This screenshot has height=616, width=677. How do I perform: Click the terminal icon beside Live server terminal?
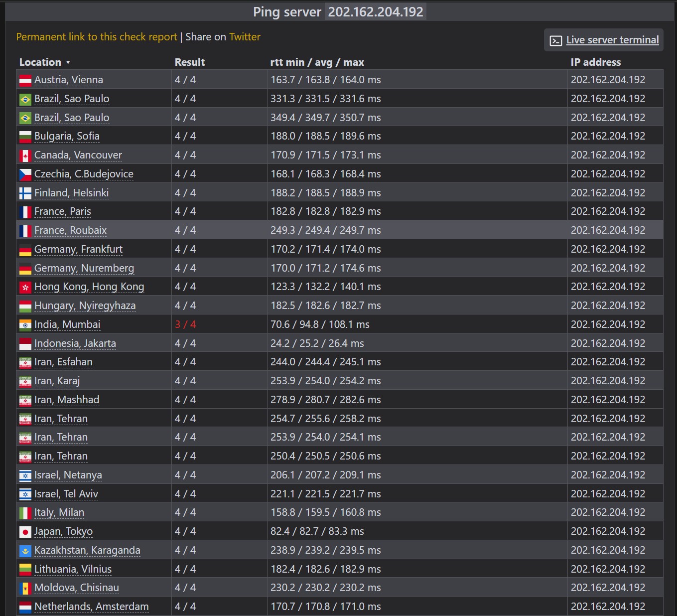click(x=556, y=40)
